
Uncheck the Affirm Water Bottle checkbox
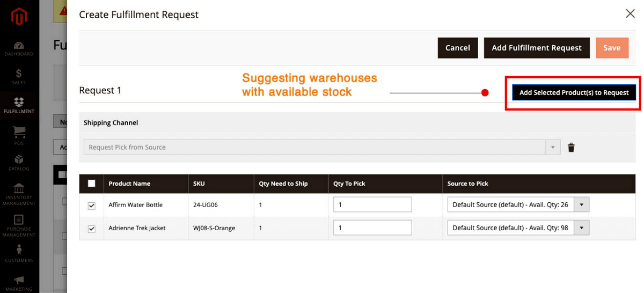(x=92, y=206)
